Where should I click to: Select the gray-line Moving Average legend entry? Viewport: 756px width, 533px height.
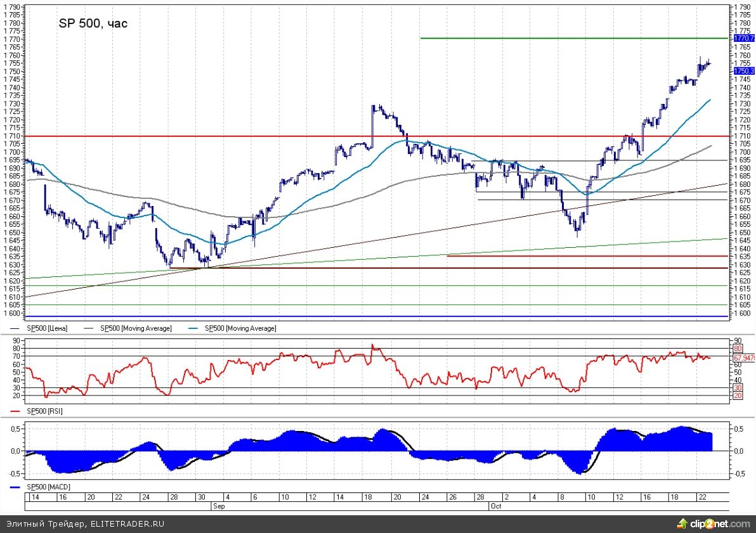[135, 328]
